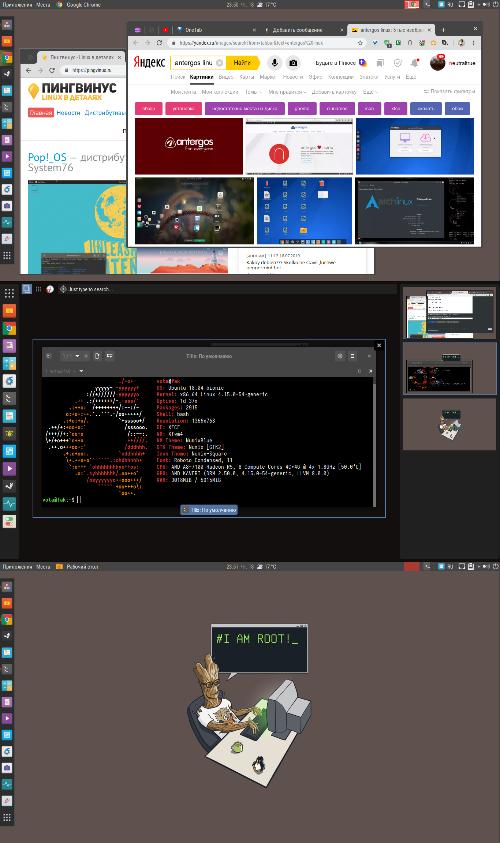Click the yellow Найти search button

(x=242, y=63)
